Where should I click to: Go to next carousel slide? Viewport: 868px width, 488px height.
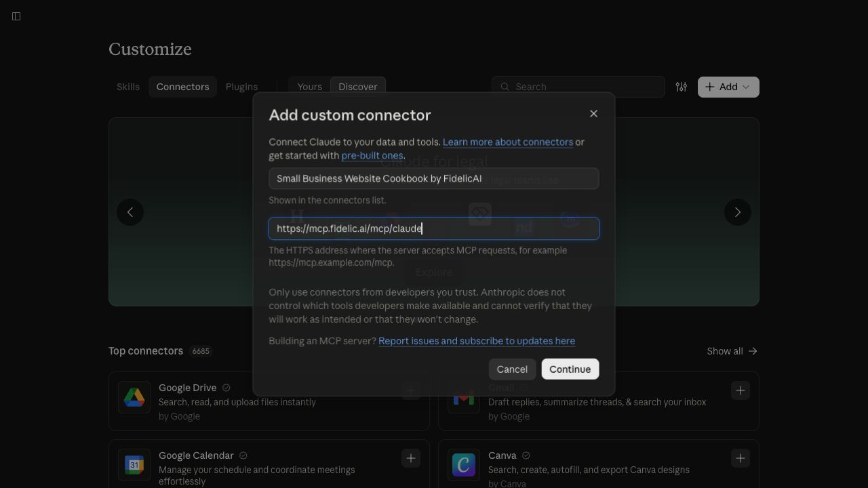click(x=738, y=212)
